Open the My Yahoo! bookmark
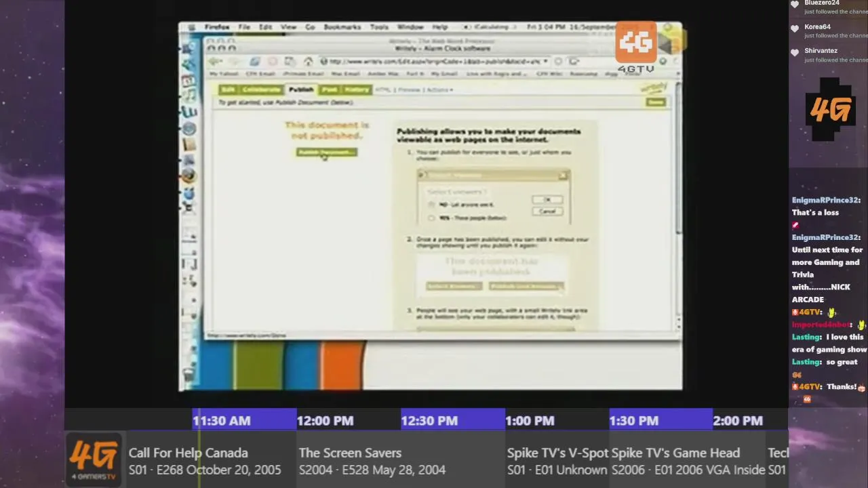Screen dimensions: 868x488 [x=222, y=74]
